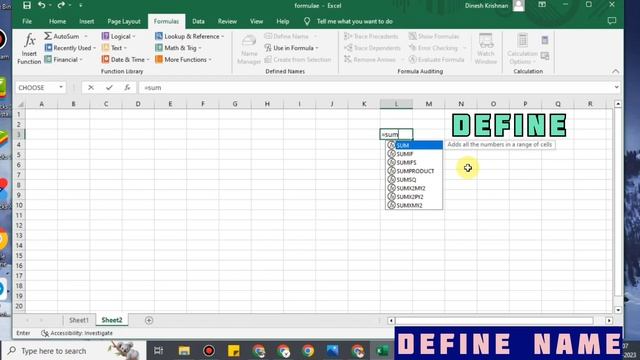Confirm formula entry with checkmark

coord(109,87)
